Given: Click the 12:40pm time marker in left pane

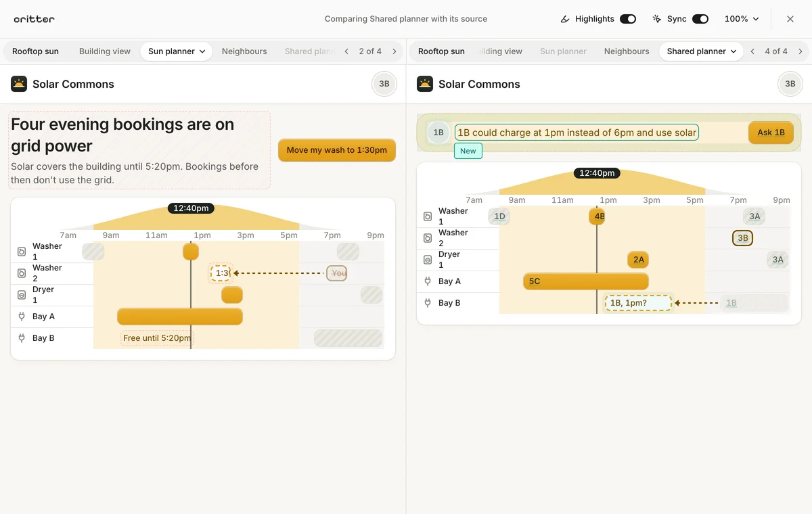Looking at the screenshot, I should (x=191, y=208).
